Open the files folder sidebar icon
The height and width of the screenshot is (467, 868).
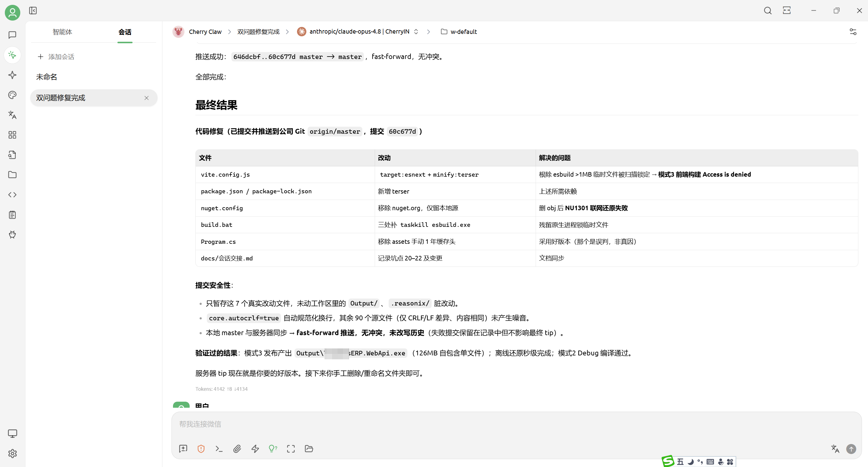click(12, 175)
